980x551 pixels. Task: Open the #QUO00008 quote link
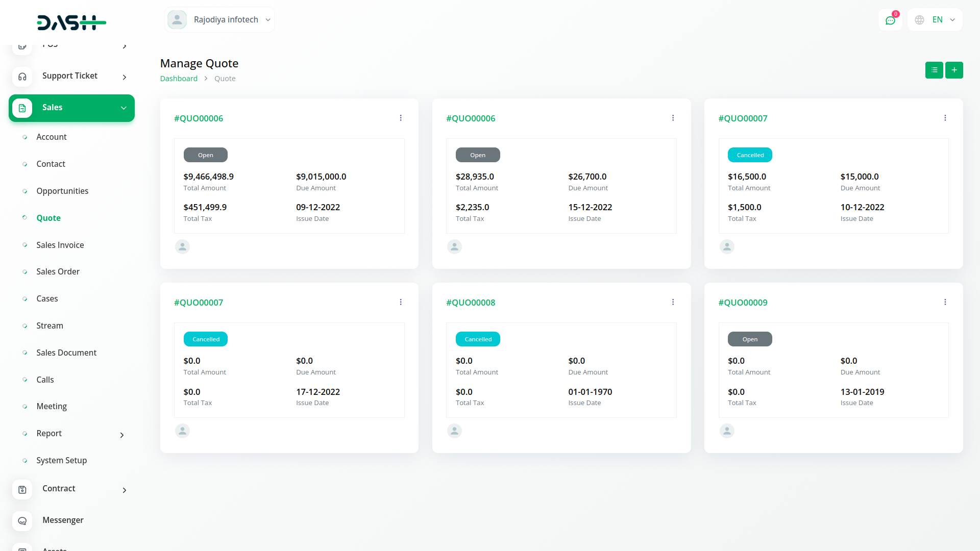[470, 303]
